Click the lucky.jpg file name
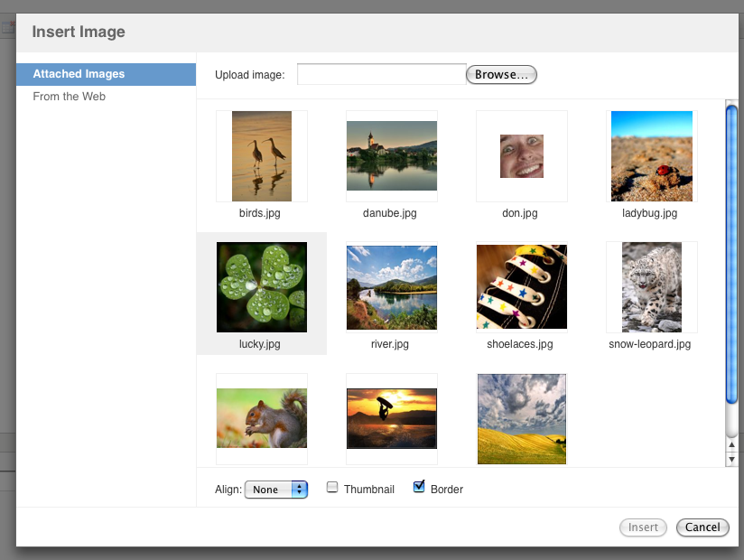 pos(259,344)
